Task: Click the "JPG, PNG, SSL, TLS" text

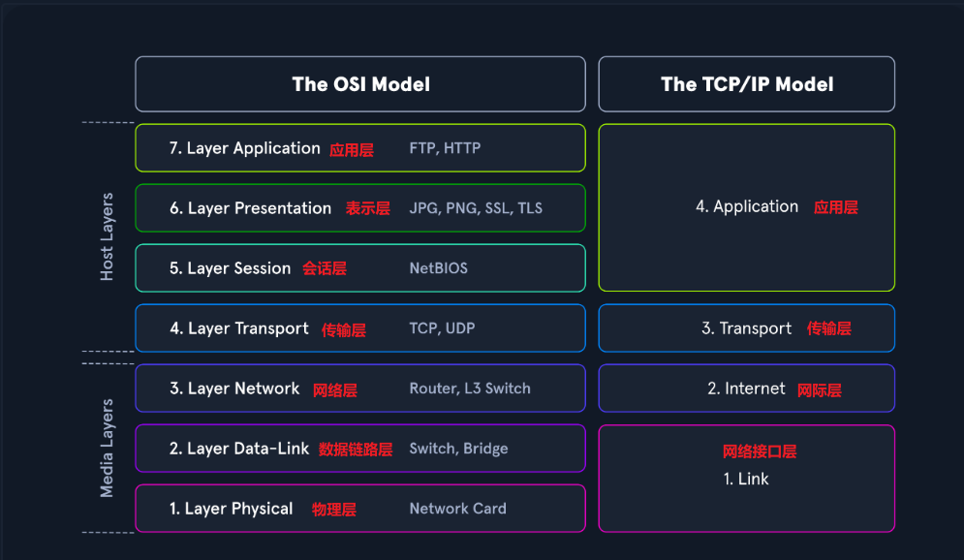Action: (x=476, y=208)
